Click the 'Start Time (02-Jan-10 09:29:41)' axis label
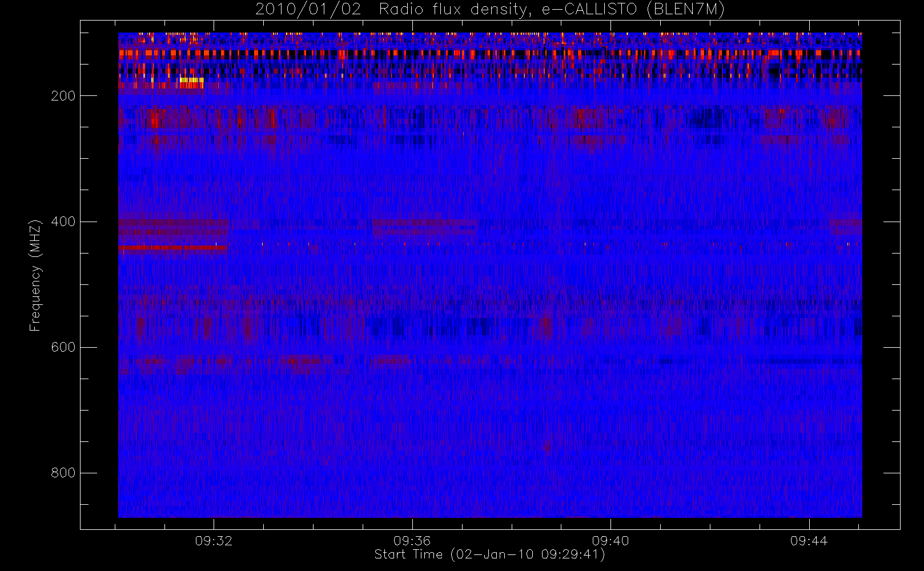Viewport: 924px width, 571px height. coord(489,554)
